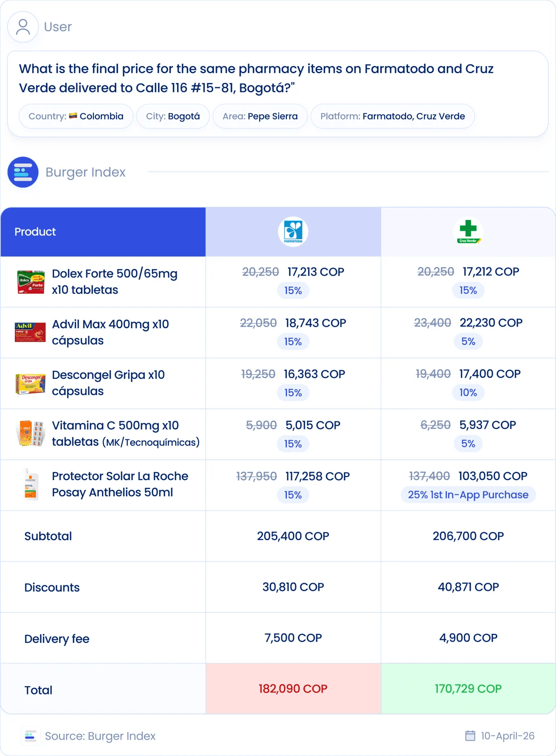Click the Dolex Forte 500/65mg product name
This screenshot has height=756, width=556.
115,281
